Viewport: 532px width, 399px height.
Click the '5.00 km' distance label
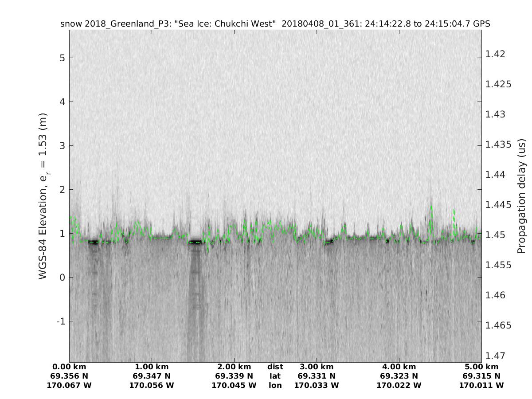coord(481,367)
